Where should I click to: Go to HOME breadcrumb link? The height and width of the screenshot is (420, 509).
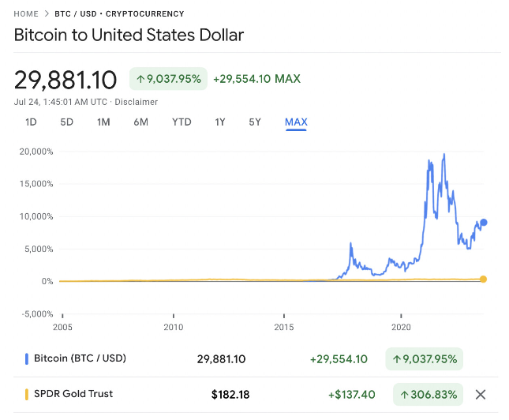click(26, 14)
